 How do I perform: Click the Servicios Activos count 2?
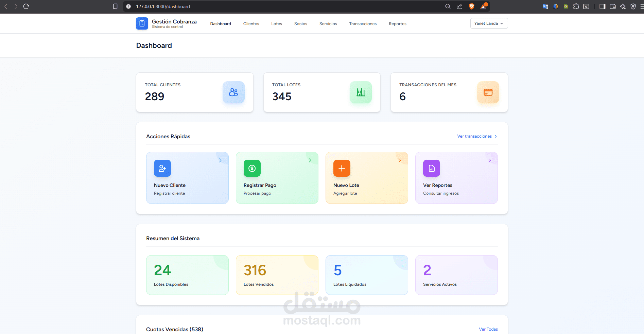[x=427, y=270]
